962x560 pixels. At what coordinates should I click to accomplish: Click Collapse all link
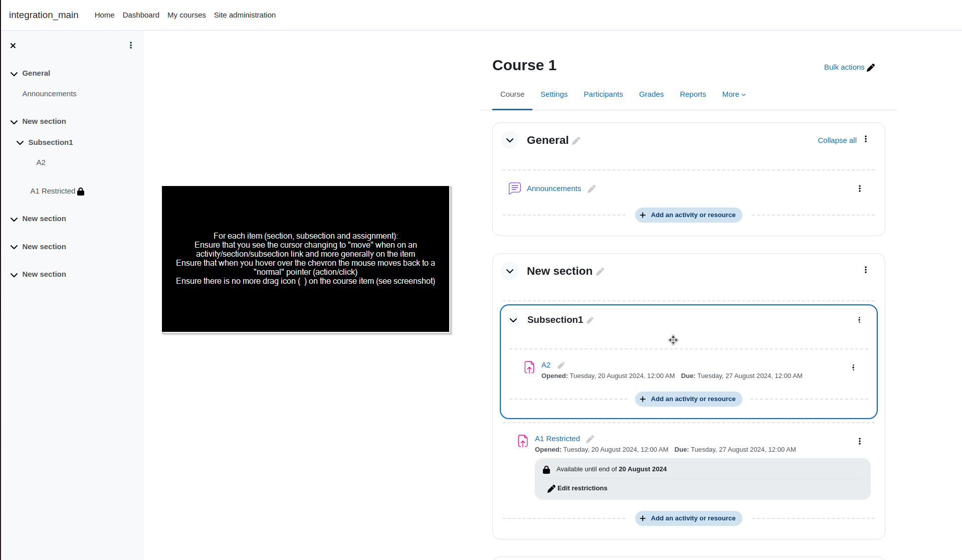point(837,140)
